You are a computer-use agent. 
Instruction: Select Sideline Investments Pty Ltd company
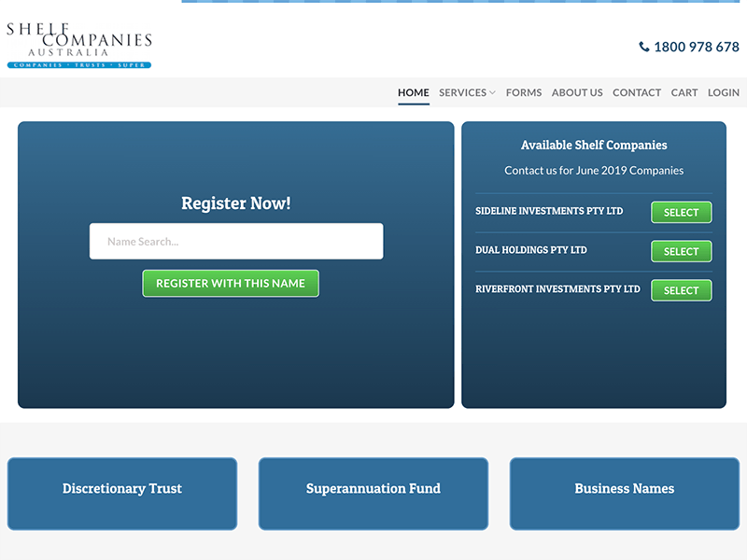[681, 213]
